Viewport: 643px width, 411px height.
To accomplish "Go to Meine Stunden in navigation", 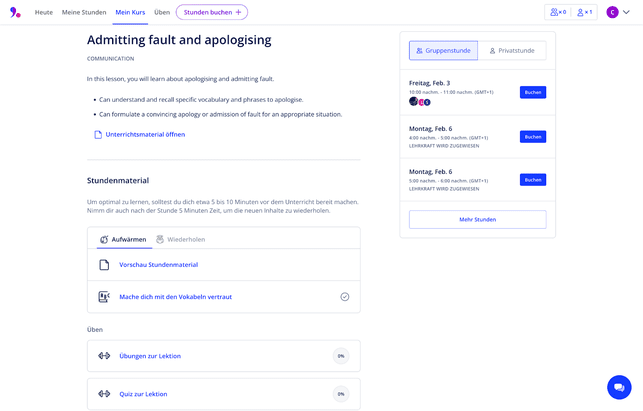I will 83,12.
